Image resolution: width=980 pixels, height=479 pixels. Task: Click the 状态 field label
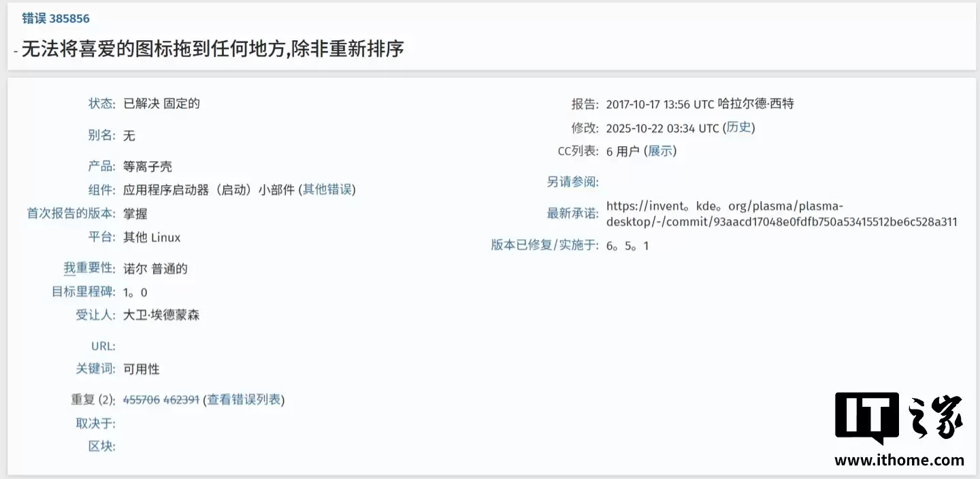pos(100,103)
